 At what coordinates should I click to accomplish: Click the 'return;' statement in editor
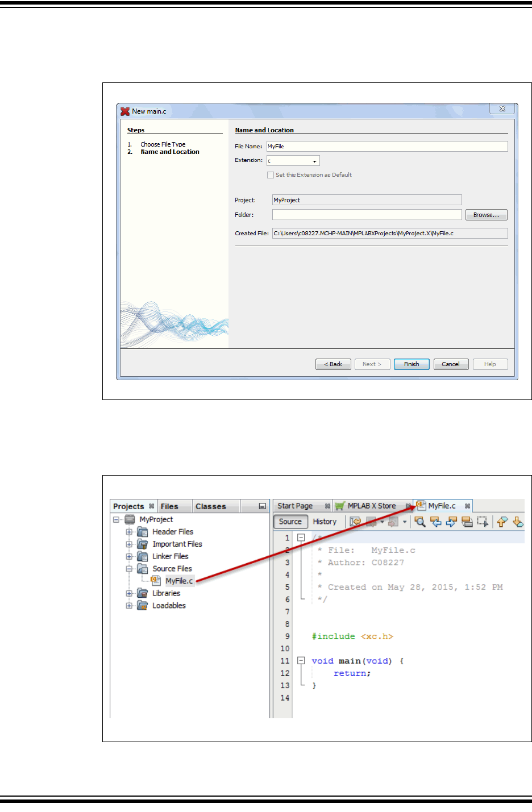point(352,673)
